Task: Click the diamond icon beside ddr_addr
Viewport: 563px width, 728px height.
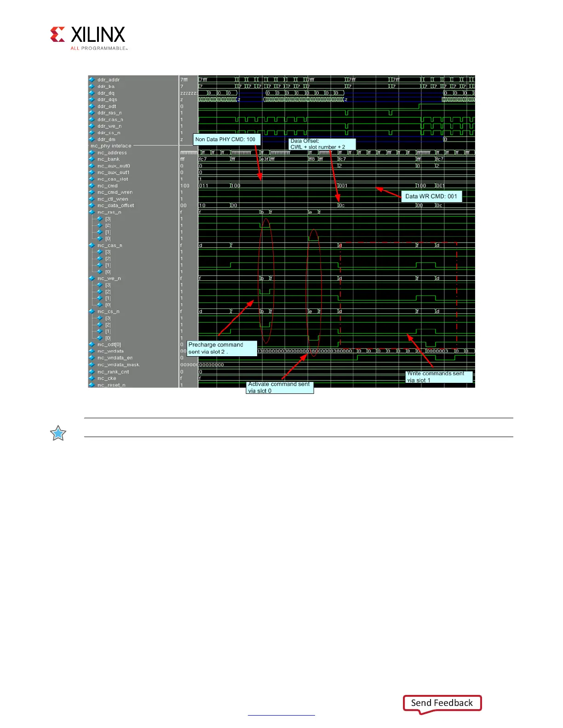Action: (92, 80)
